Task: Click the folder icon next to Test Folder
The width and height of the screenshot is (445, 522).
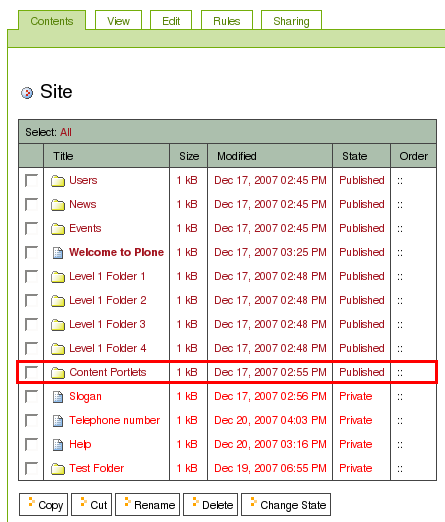Action: click(x=58, y=469)
